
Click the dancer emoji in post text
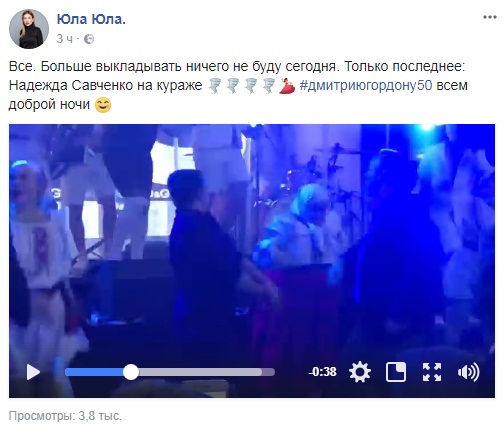tap(287, 86)
